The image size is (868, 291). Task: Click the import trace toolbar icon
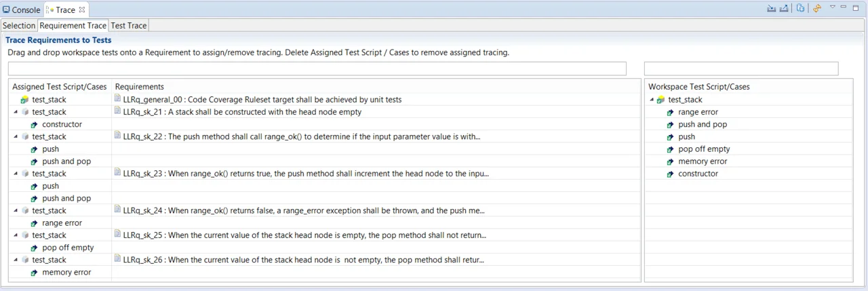(771, 8)
